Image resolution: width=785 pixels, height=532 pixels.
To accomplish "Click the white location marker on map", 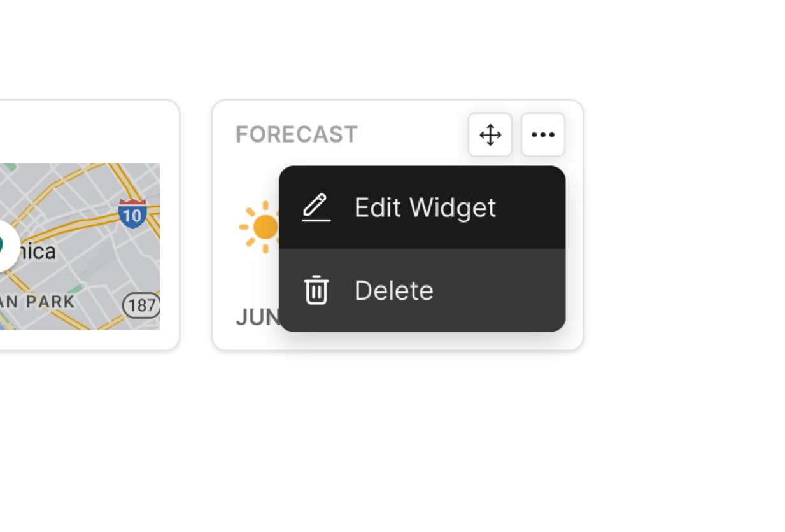I will pos(6,244).
